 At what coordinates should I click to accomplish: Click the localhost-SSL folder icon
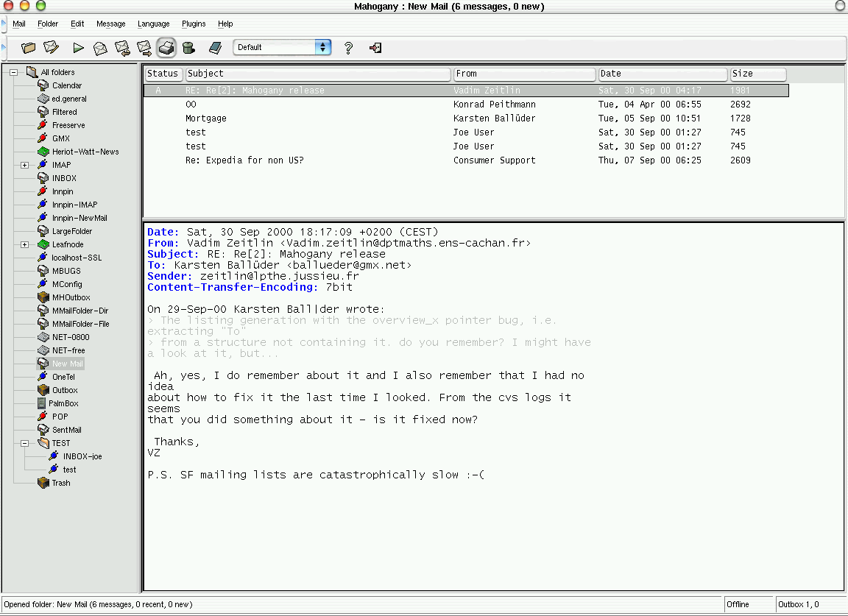[x=43, y=258]
